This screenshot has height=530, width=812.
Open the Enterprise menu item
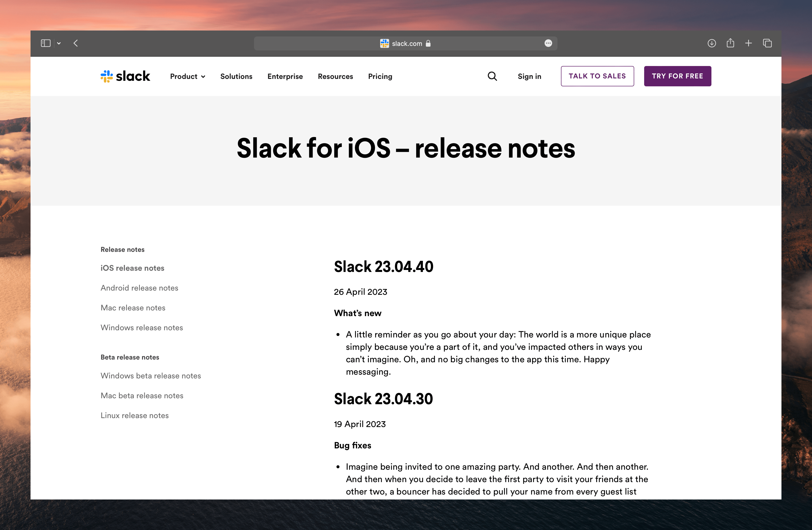tap(285, 76)
